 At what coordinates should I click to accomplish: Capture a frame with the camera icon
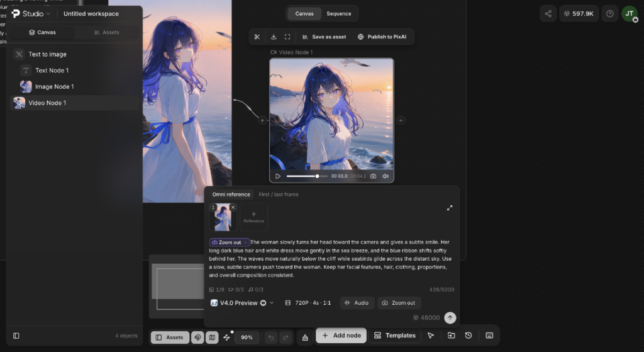373,176
